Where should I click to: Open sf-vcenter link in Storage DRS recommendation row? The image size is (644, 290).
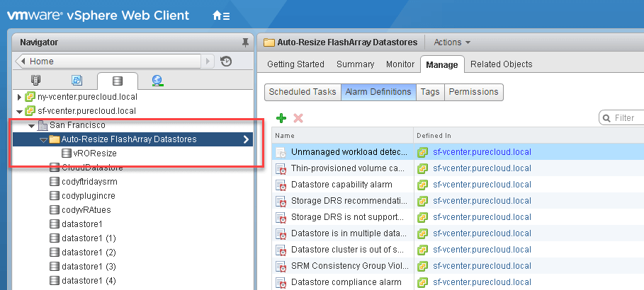coord(482,201)
